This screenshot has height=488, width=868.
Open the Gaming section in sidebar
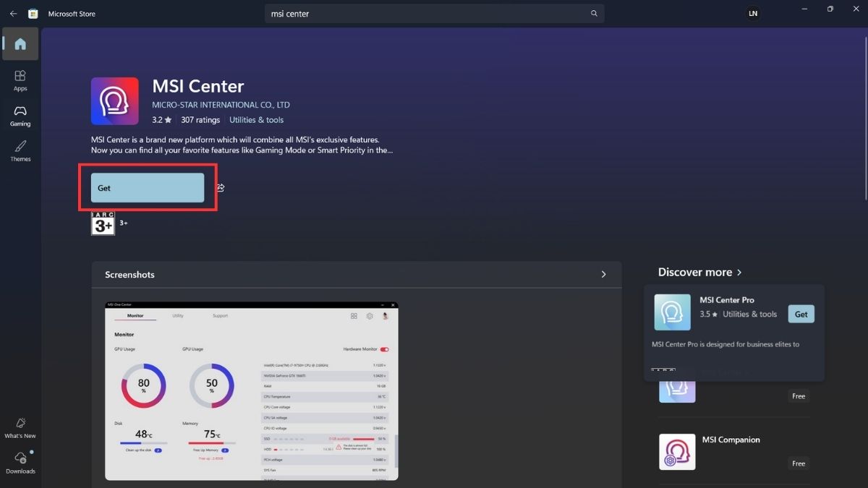[20, 116]
